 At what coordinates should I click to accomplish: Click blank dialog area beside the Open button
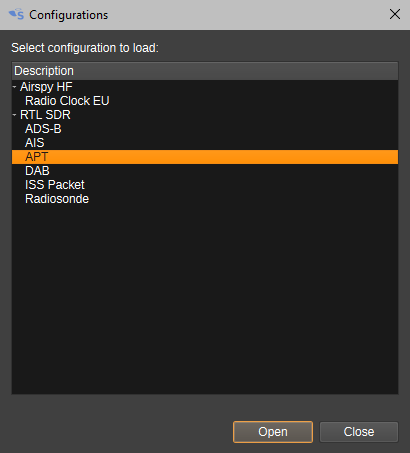click(120, 432)
